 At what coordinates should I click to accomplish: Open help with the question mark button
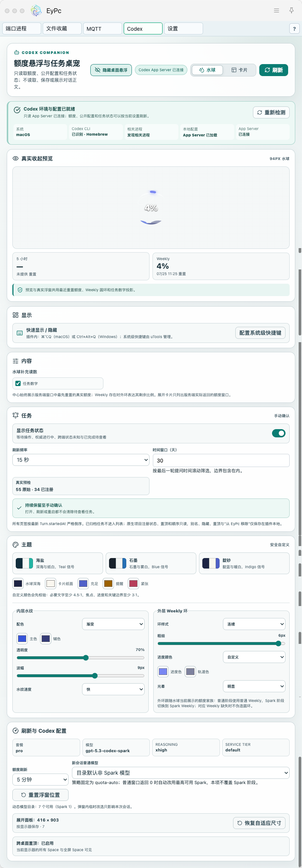[295, 28]
